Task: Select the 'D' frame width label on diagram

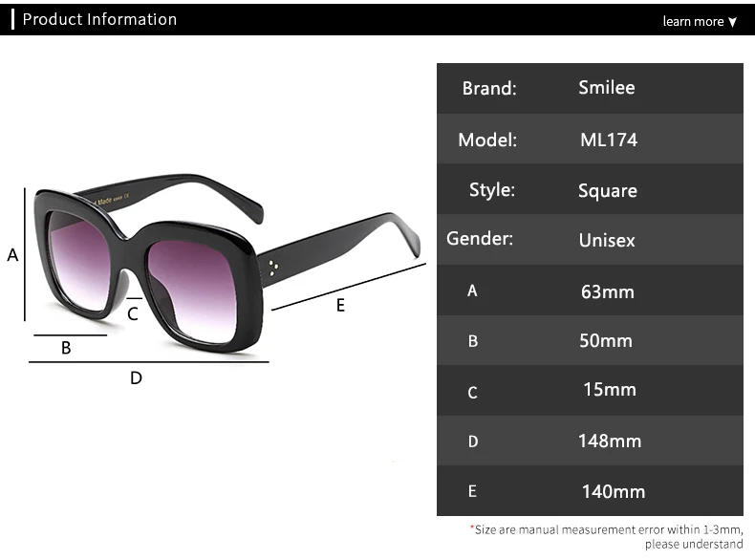Action: coord(137,378)
